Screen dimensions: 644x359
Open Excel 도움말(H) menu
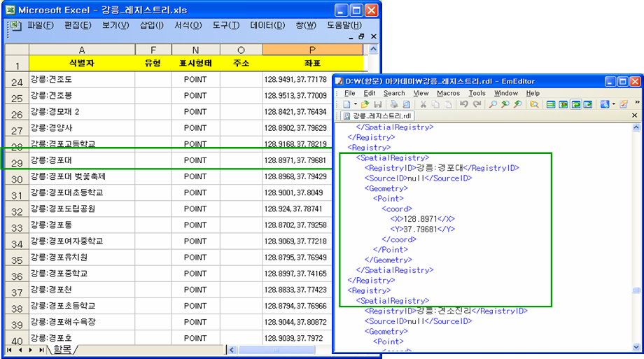point(344,25)
